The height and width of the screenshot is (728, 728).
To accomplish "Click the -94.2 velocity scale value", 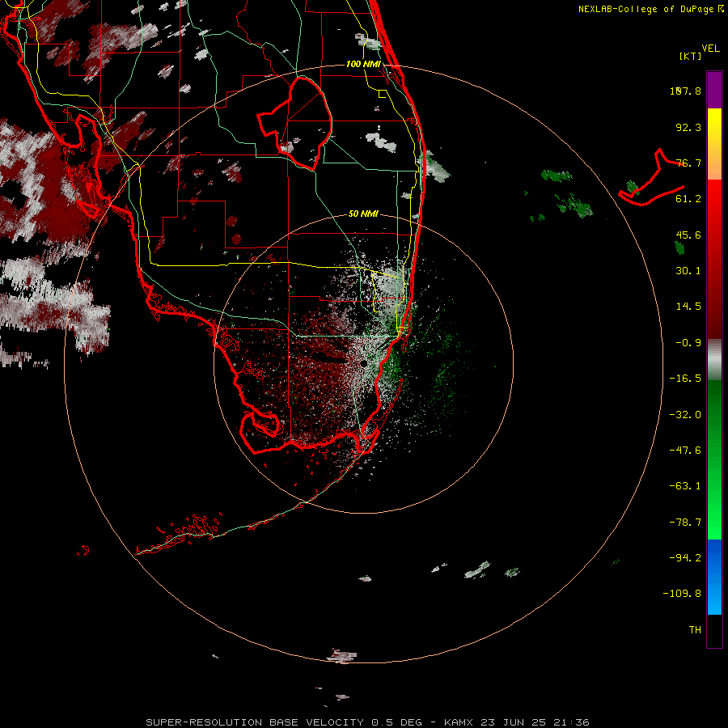I will coord(685,558).
